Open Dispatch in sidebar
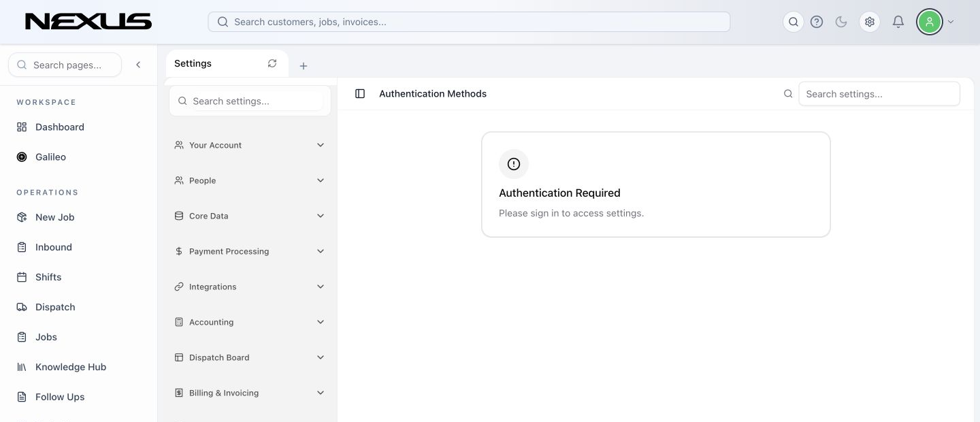Viewport: 980px width, 422px height. pyautogui.click(x=55, y=307)
